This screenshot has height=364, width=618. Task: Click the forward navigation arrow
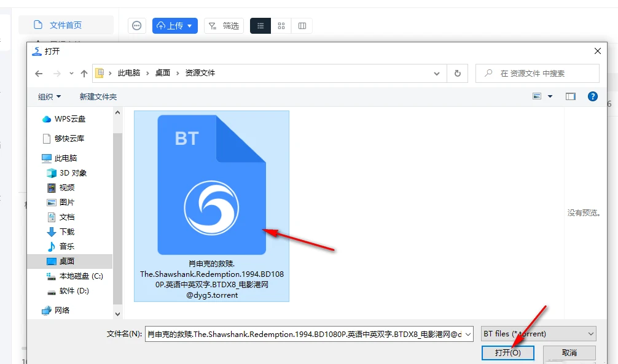point(57,74)
